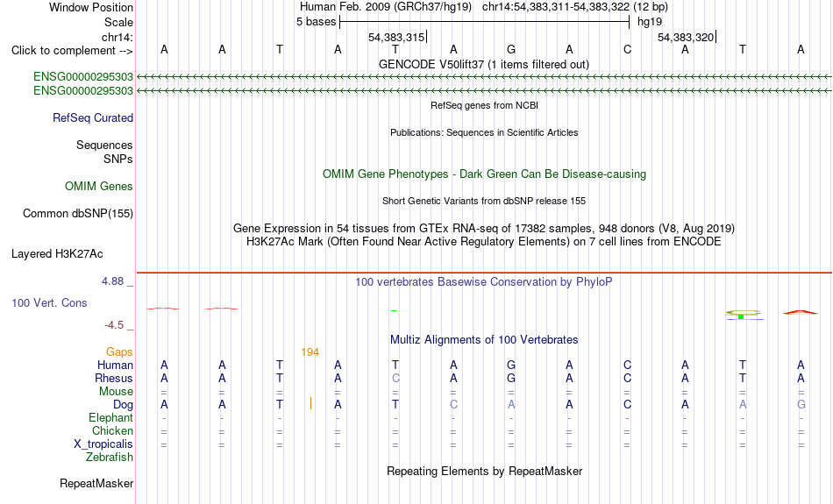This screenshot has width=833, height=504.
Task: Open the RefSeq Curated track label
Action: 92,118
